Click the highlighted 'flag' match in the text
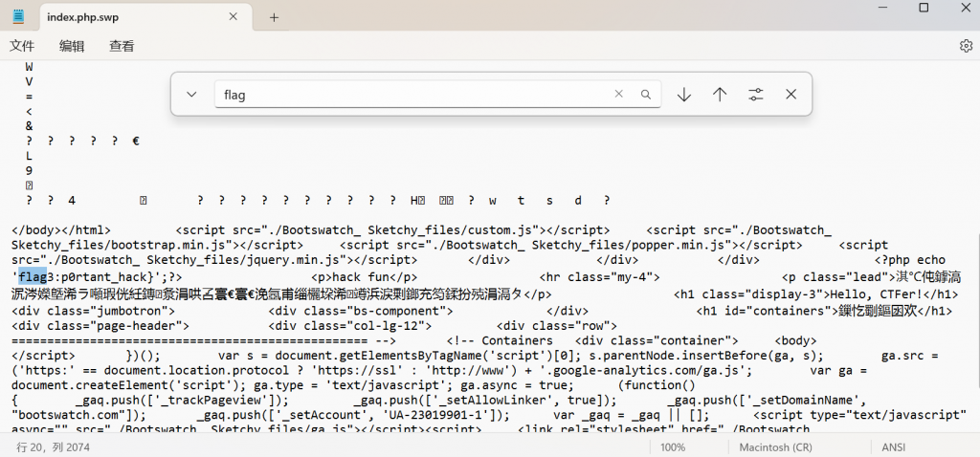This screenshot has width=980, height=457. click(x=33, y=277)
